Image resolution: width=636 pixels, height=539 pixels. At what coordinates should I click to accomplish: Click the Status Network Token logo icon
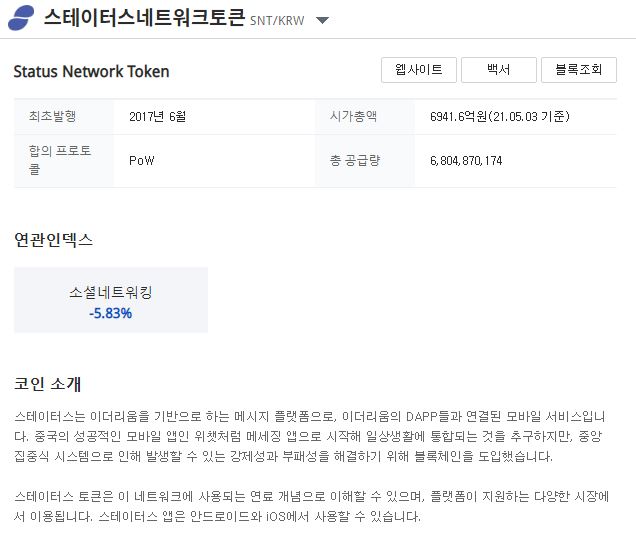point(21,18)
